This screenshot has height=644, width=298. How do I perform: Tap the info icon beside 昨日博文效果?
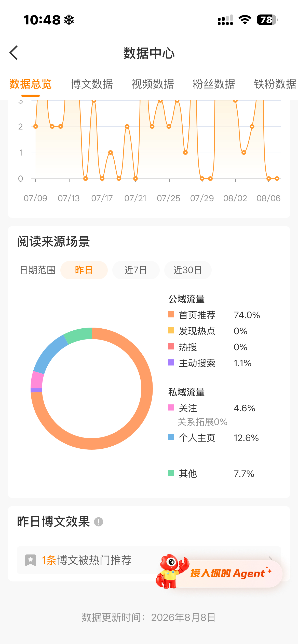coord(99,522)
